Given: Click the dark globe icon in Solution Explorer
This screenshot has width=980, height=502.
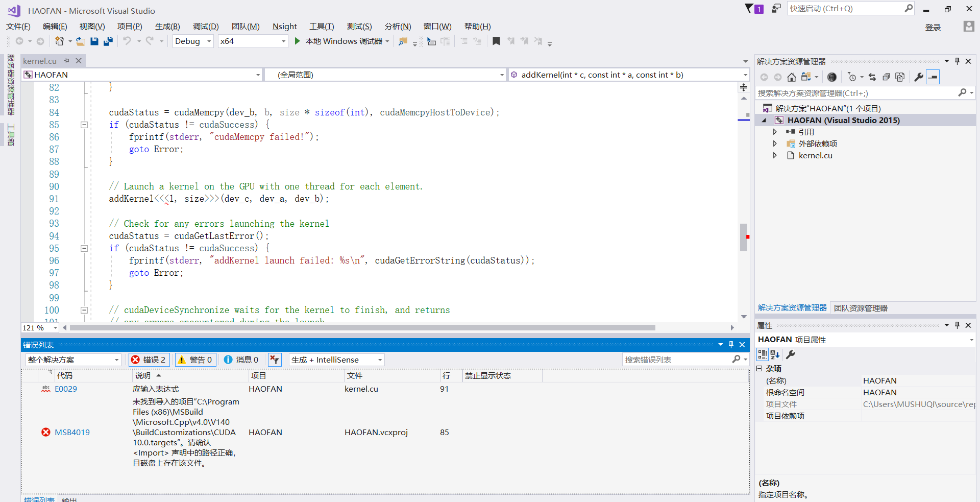Looking at the screenshot, I should 832,77.
